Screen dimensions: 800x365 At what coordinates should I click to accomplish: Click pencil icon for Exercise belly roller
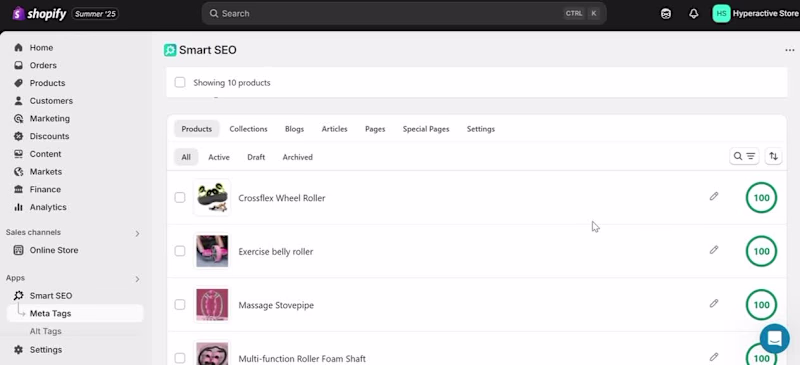pos(714,250)
